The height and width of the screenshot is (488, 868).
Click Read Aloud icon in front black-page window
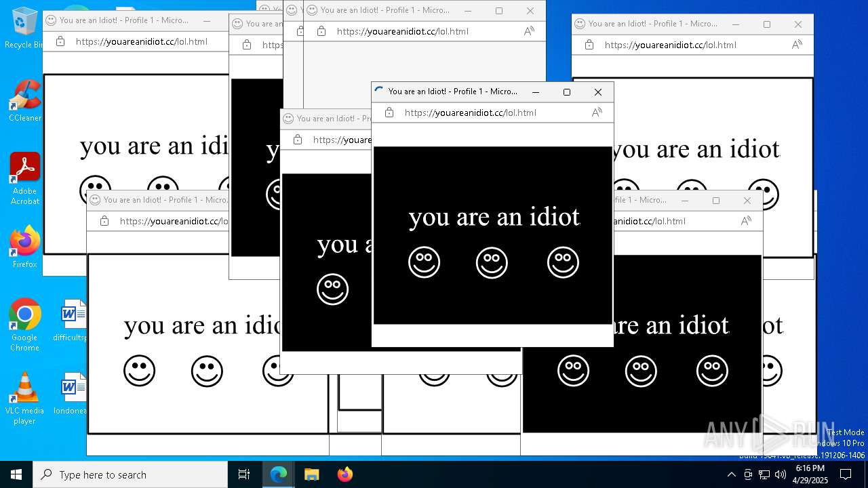pyautogui.click(x=597, y=113)
